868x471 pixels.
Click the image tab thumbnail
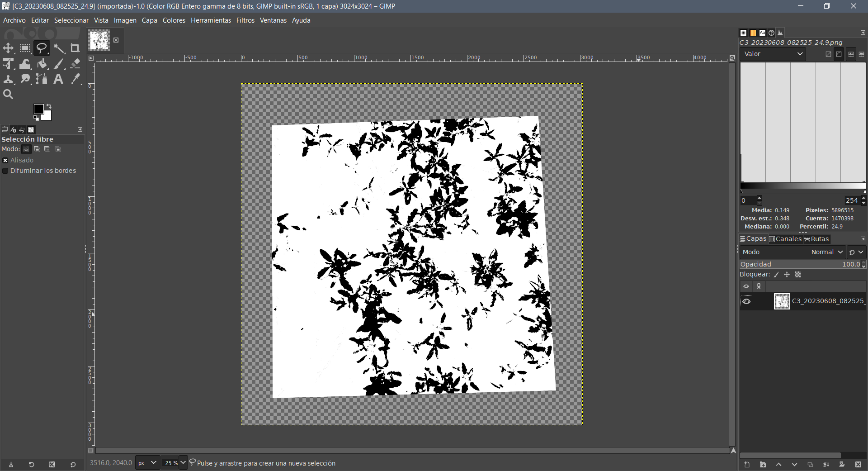[x=99, y=41]
